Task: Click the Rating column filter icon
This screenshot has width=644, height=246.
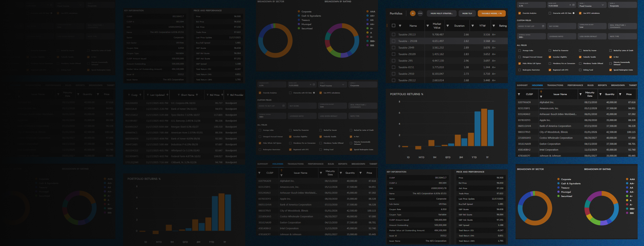Action: (493, 26)
